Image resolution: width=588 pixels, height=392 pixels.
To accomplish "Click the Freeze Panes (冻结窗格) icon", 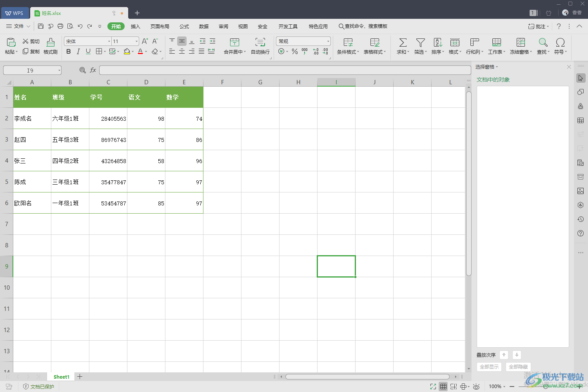I will pos(521,42).
